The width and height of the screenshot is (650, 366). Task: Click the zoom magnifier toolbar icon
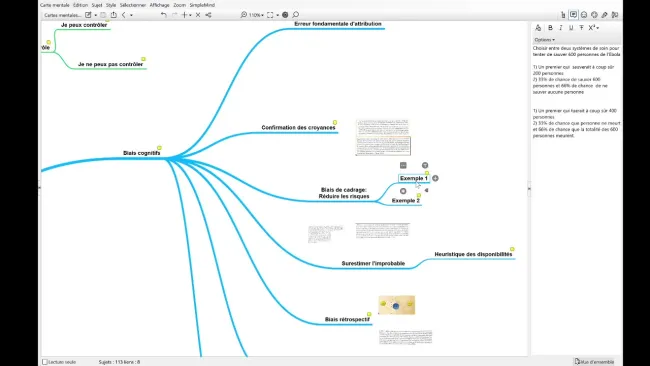tap(243, 15)
